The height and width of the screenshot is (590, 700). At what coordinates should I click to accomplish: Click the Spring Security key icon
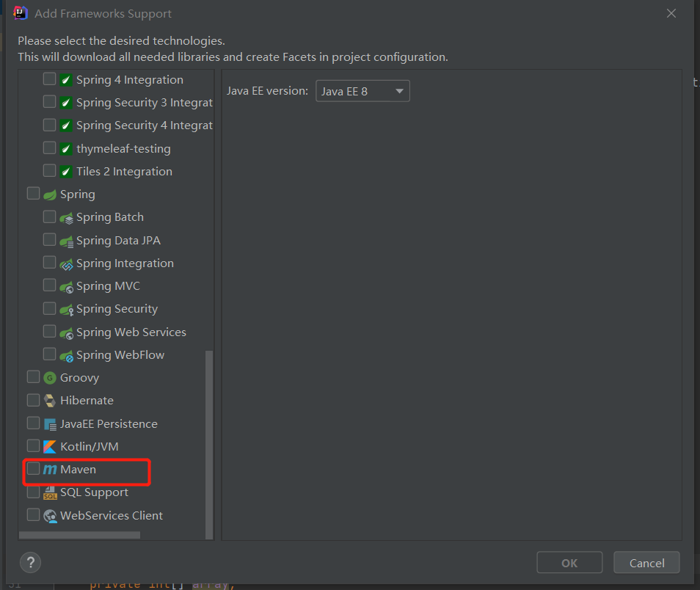click(67, 309)
